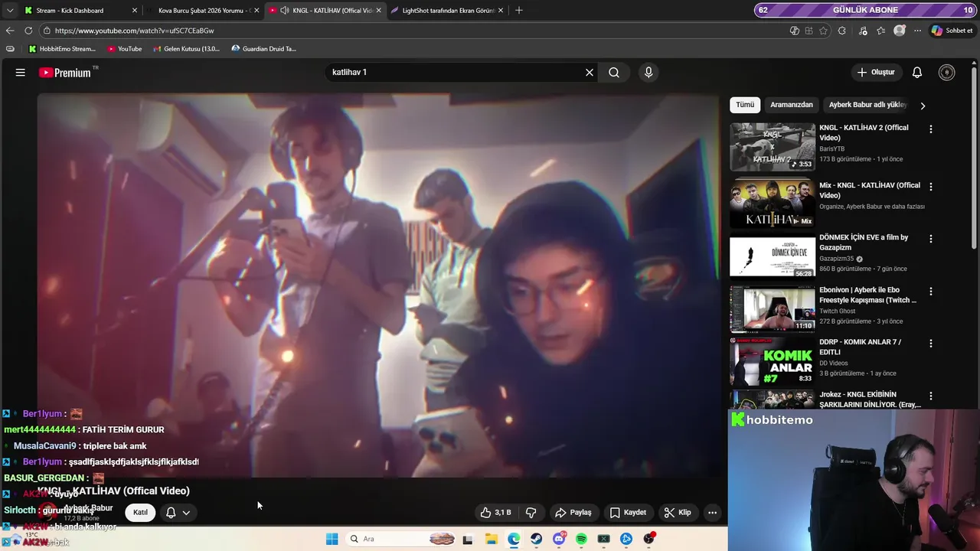Open Steam from the taskbar
The image size is (980, 551).
(x=536, y=539)
